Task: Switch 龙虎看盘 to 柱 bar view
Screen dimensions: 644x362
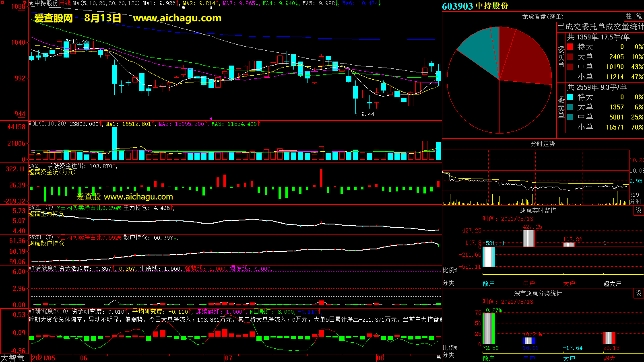Action: click(629, 16)
